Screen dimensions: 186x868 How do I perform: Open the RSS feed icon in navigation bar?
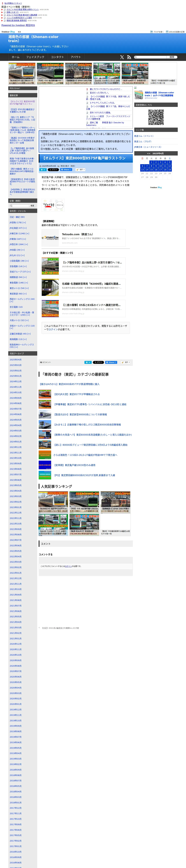(x=129, y=57)
